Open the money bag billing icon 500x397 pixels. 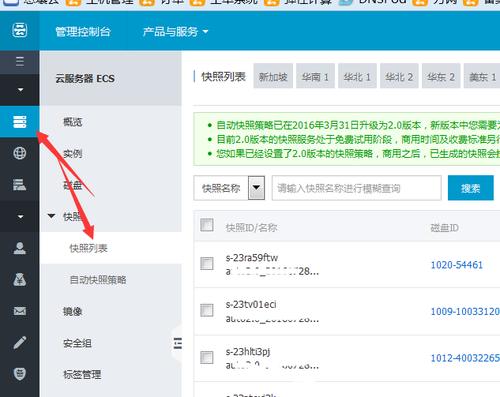click(x=20, y=280)
